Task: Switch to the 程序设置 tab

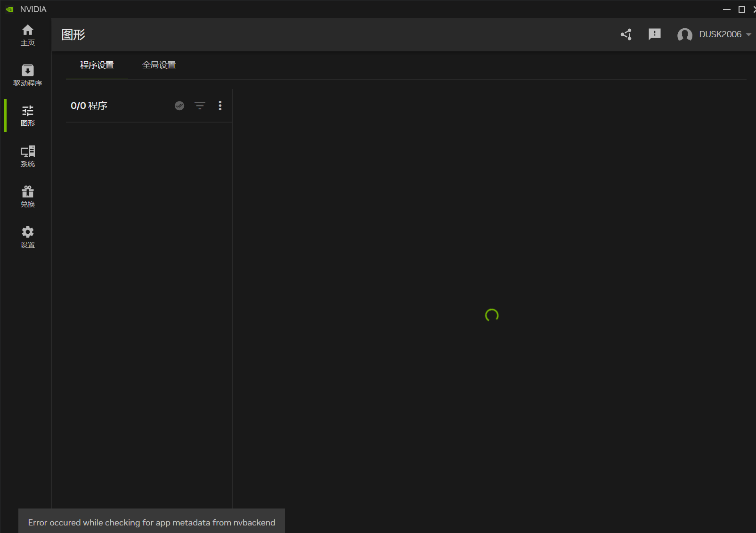Action: pos(97,65)
